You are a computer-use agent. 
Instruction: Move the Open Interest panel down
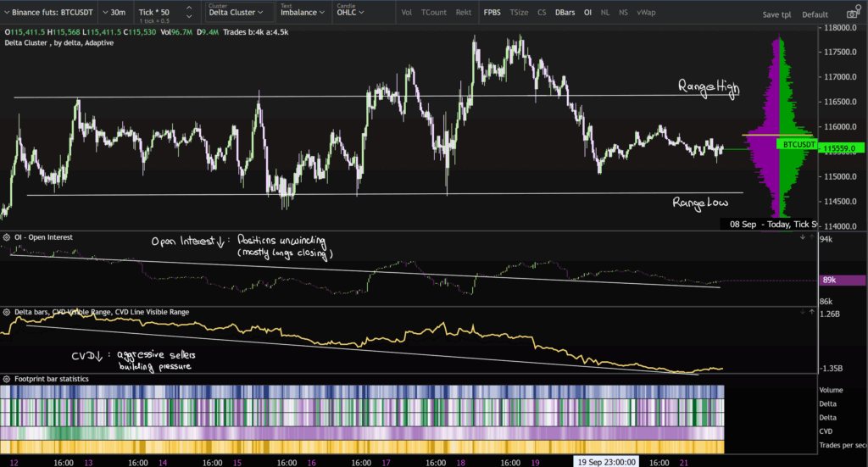pos(802,237)
